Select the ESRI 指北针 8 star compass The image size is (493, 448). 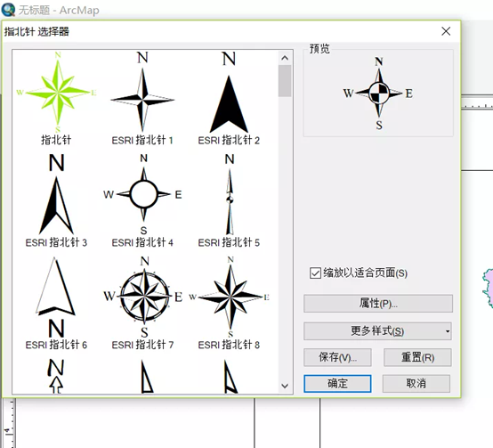230,297
